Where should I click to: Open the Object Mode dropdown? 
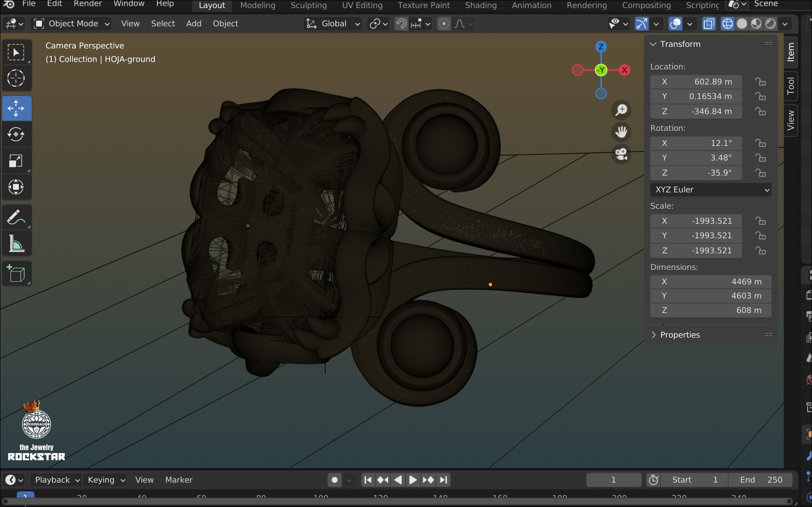(x=71, y=24)
